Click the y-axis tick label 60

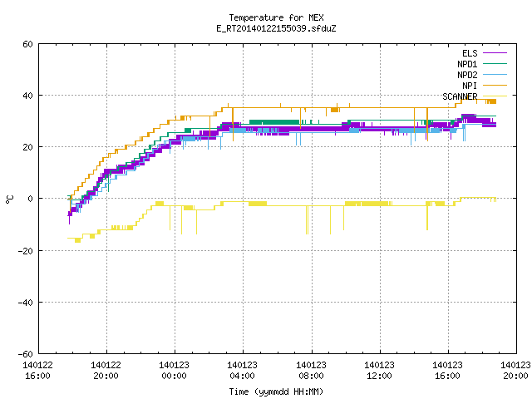27,44
